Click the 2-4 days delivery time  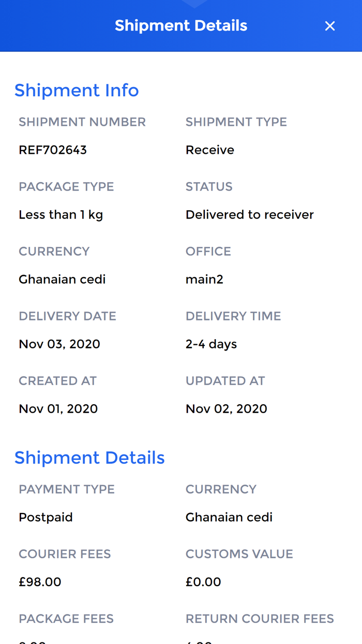click(211, 344)
